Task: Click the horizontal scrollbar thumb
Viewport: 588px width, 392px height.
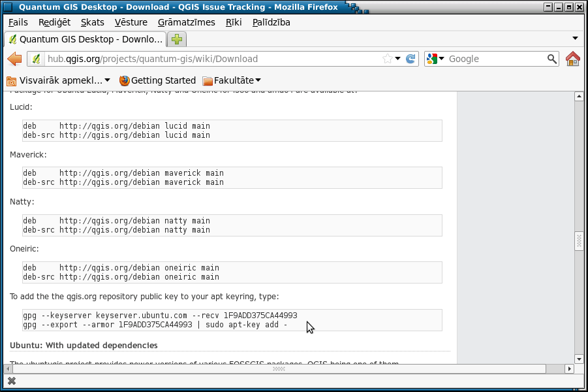Action: point(279,368)
